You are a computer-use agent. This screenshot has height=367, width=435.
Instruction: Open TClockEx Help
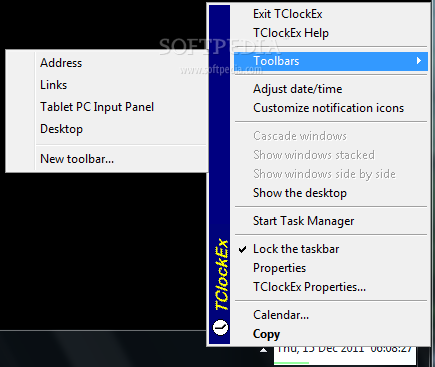pyautogui.click(x=330, y=33)
